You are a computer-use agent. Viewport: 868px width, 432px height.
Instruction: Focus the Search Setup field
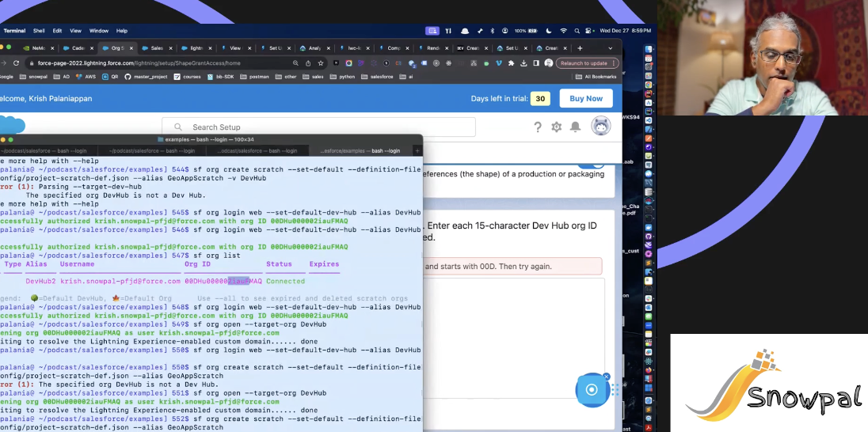click(x=318, y=127)
